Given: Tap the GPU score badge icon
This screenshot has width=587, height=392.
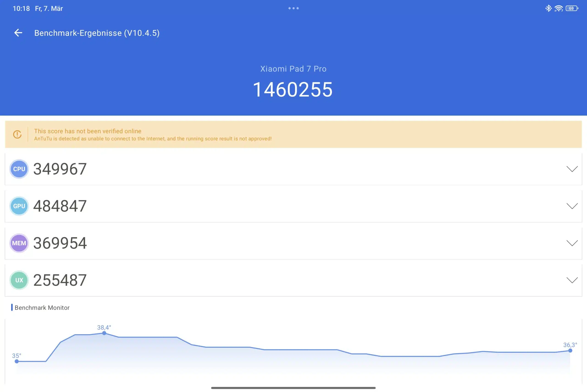Looking at the screenshot, I should tap(19, 206).
